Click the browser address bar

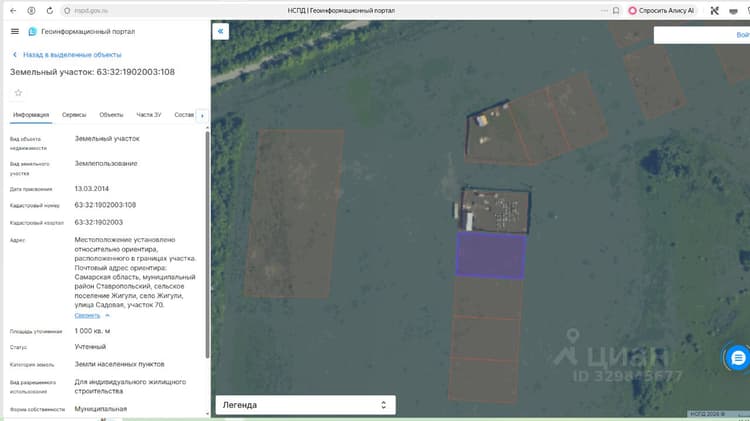(x=335, y=11)
